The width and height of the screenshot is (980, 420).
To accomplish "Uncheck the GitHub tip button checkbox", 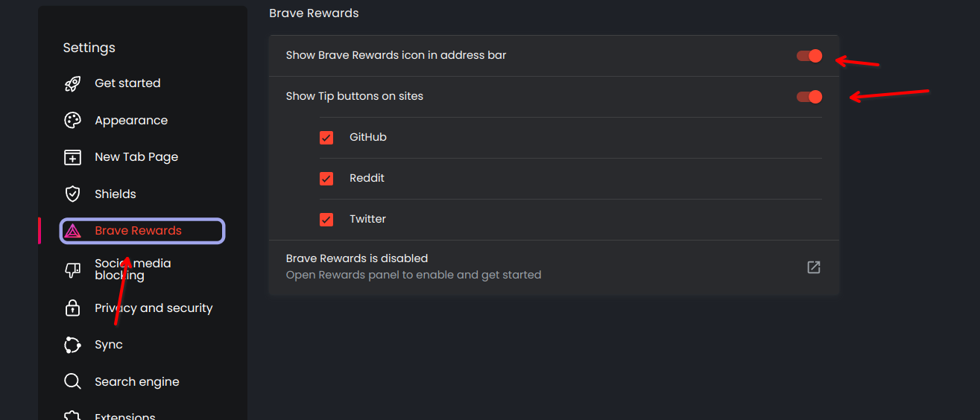I will [326, 138].
